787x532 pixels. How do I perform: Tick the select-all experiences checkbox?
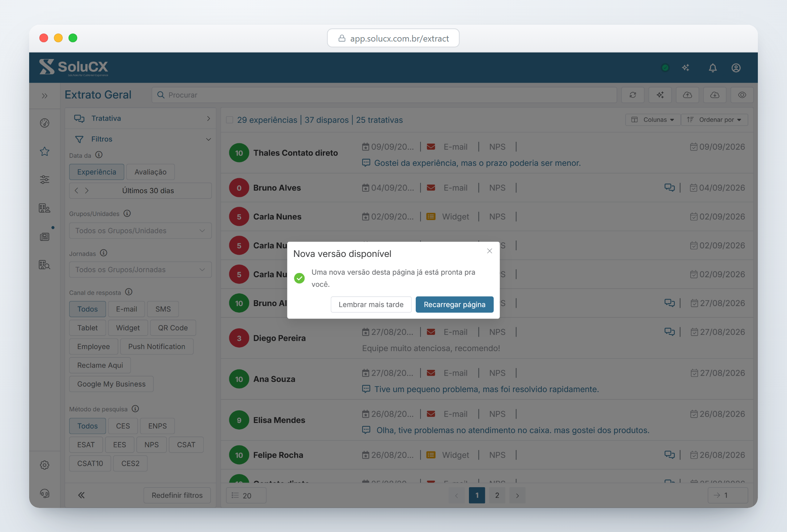click(x=230, y=120)
